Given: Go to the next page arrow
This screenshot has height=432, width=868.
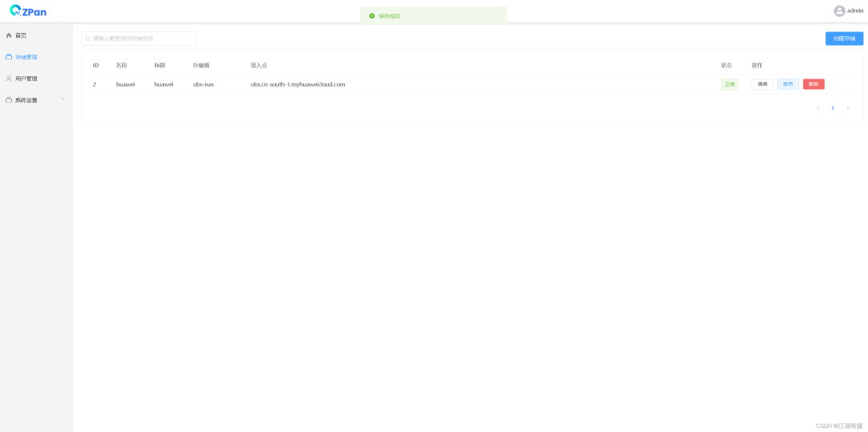Looking at the screenshot, I should [847, 108].
